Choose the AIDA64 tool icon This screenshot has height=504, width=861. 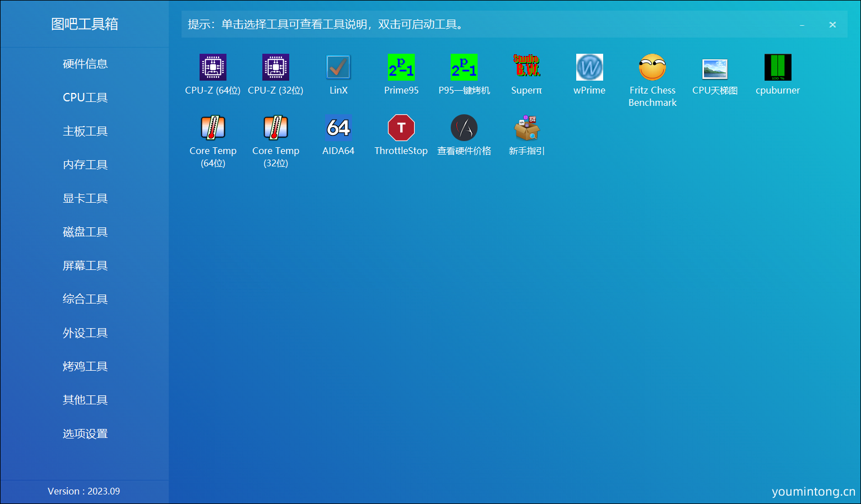pos(339,128)
